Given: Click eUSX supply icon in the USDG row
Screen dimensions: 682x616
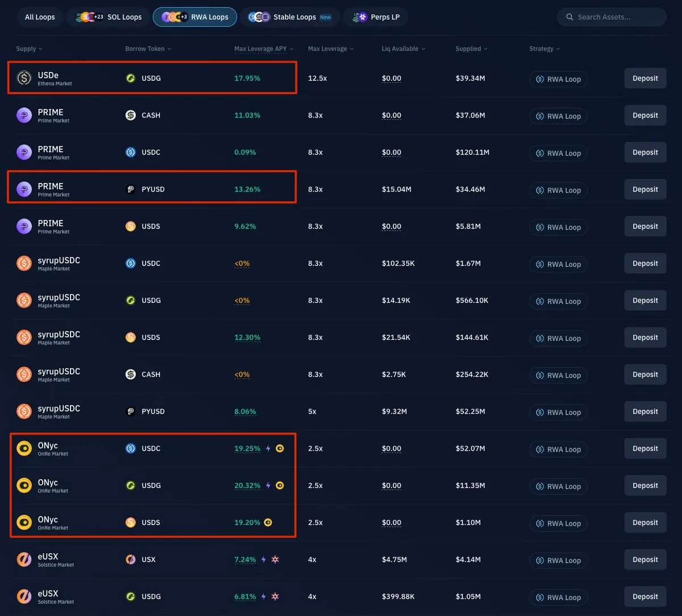Looking at the screenshot, I should click(24, 596).
